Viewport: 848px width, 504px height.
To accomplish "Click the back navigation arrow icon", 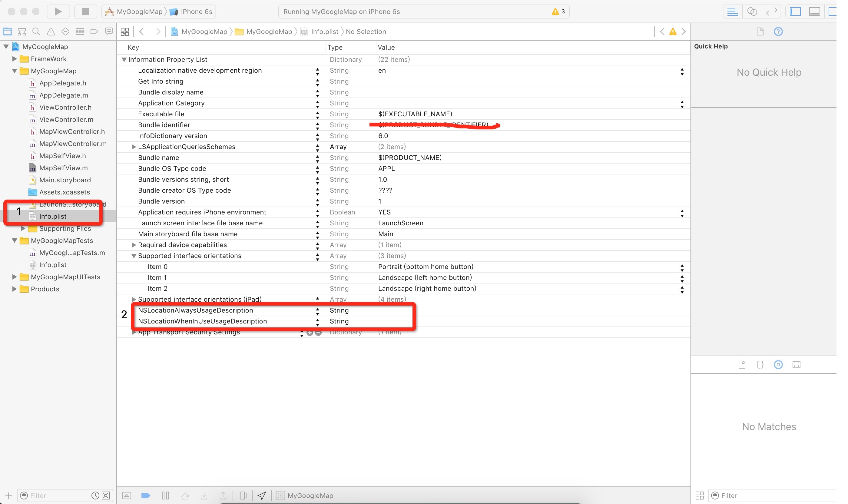I will click(x=141, y=31).
